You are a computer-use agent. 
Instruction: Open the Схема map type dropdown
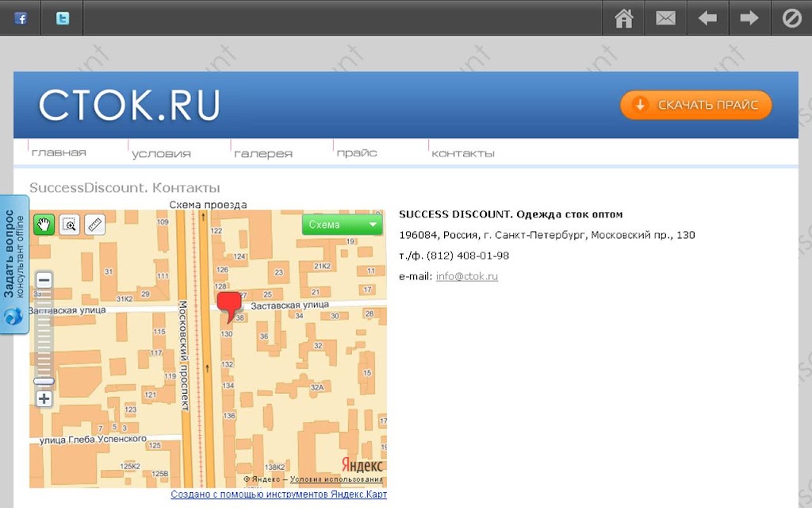coord(343,225)
